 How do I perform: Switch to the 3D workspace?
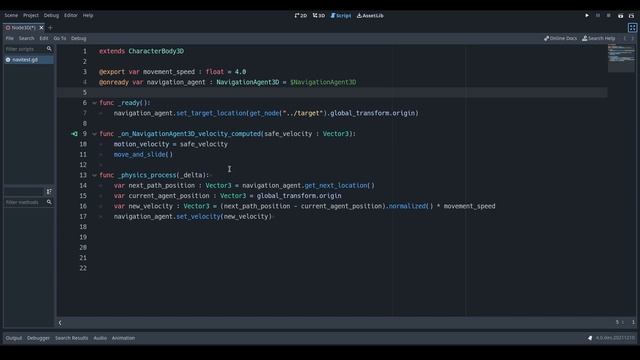[x=319, y=16]
